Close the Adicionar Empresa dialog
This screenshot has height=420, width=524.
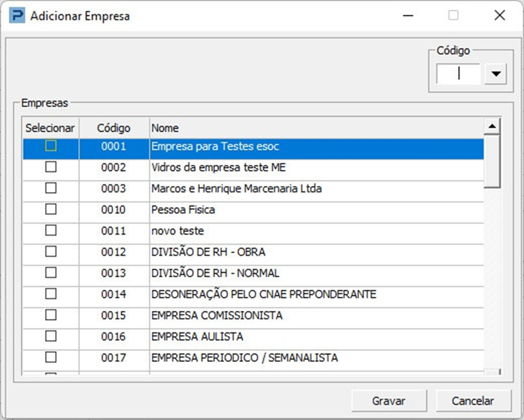click(499, 15)
